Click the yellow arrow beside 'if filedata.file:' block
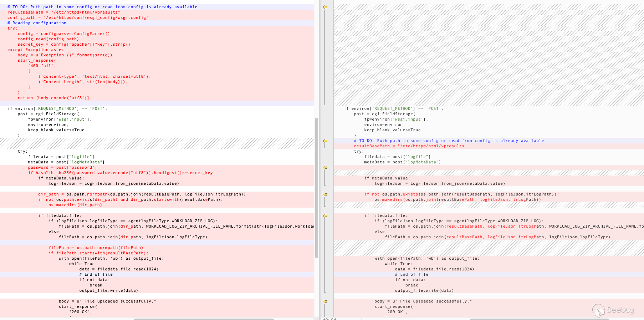Image resolution: width=644 pixels, height=320 pixels. pyautogui.click(x=325, y=216)
